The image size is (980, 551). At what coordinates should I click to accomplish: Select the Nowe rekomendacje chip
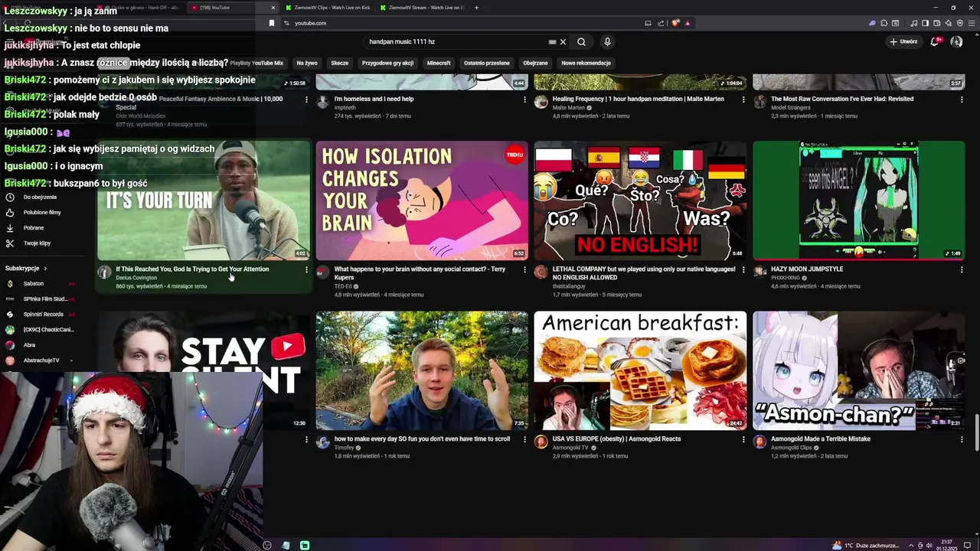[x=586, y=63]
